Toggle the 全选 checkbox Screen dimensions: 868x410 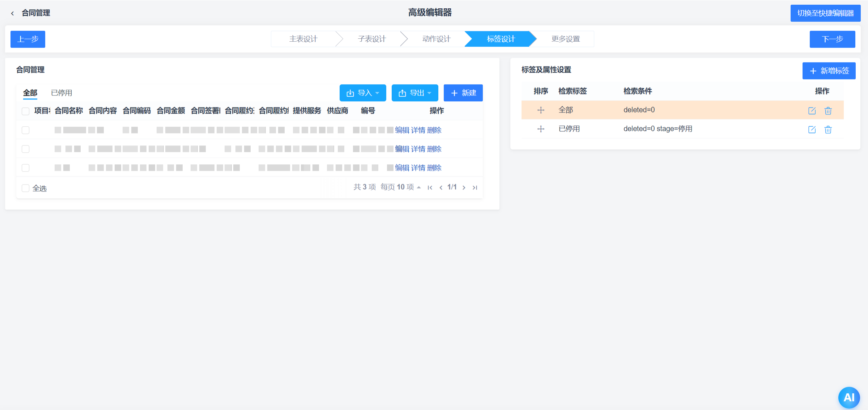[x=25, y=188]
